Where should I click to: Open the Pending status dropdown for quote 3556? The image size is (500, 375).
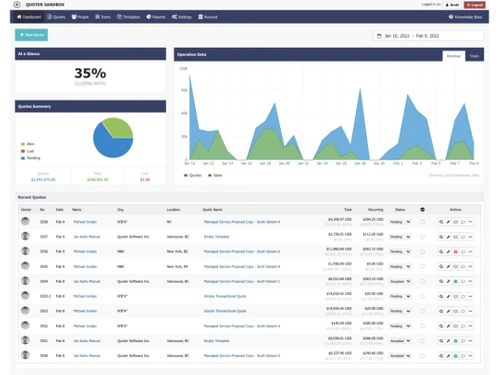point(400,252)
